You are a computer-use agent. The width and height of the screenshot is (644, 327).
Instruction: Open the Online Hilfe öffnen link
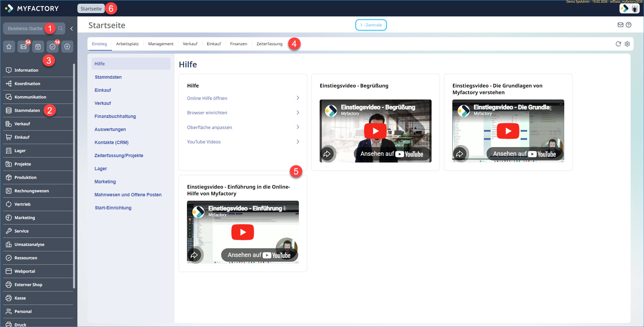click(x=207, y=98)
